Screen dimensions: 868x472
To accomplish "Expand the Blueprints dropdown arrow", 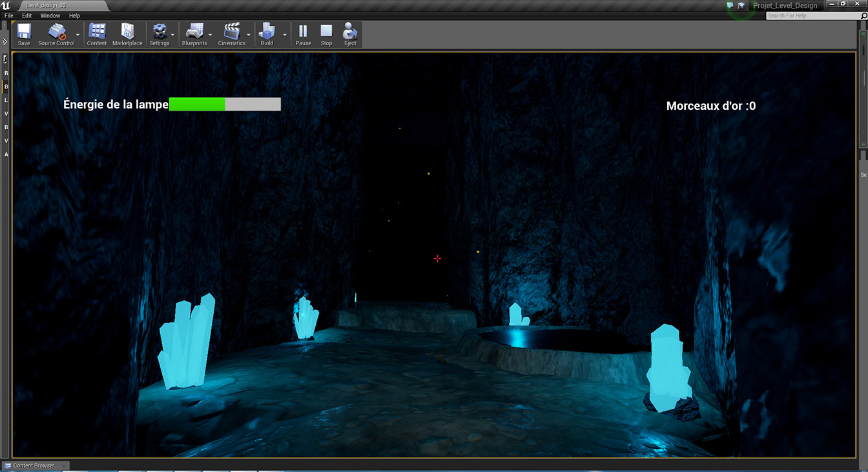I will coord(211,35).
